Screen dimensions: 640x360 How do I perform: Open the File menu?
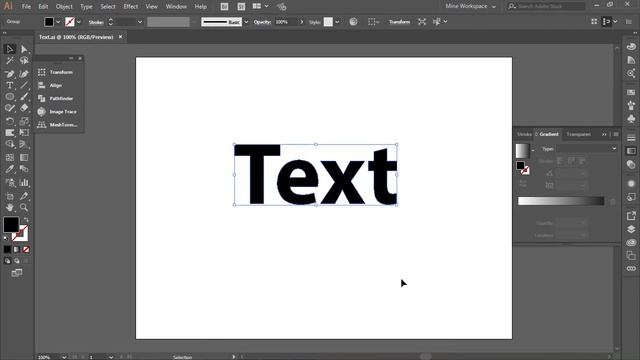tap(26, 7)
